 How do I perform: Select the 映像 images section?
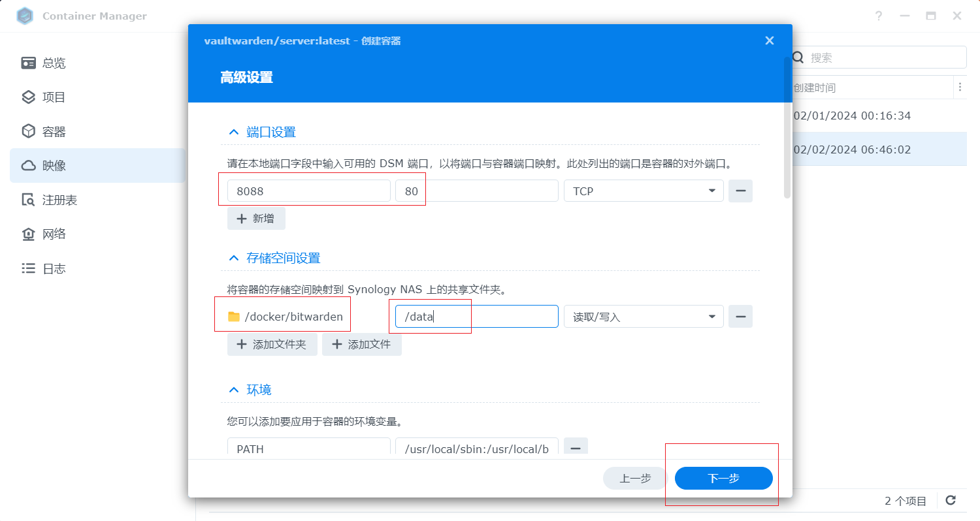(x=97, y=166)
